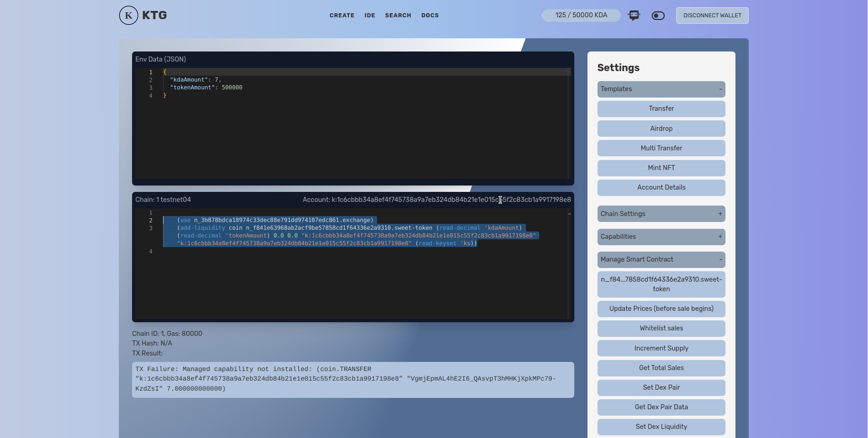Click the Increment Supply button
868x438 pixels.
pos(661,348)
